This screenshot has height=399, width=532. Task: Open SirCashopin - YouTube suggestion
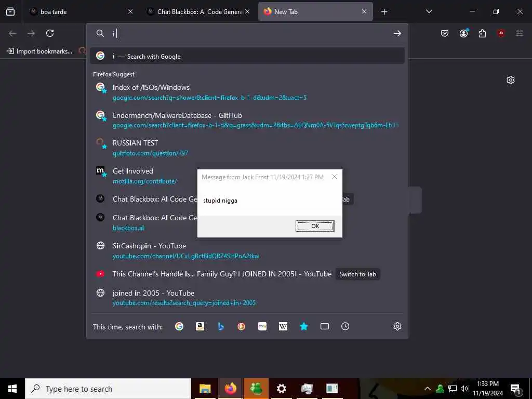point(247,250)
